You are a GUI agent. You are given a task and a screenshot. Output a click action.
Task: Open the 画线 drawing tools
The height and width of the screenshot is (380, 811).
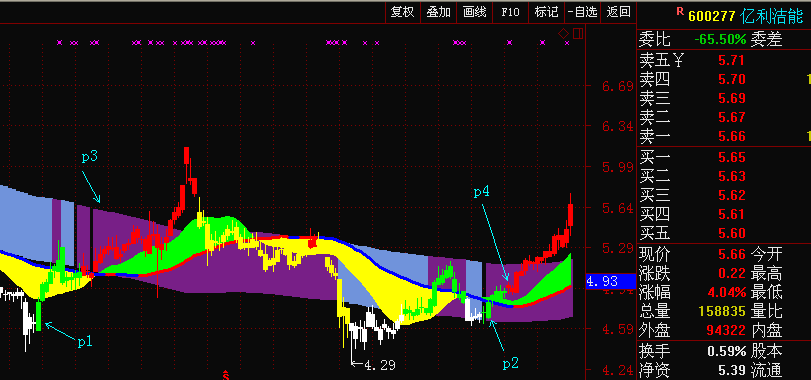pyautogui.click(x=475, y=12)
